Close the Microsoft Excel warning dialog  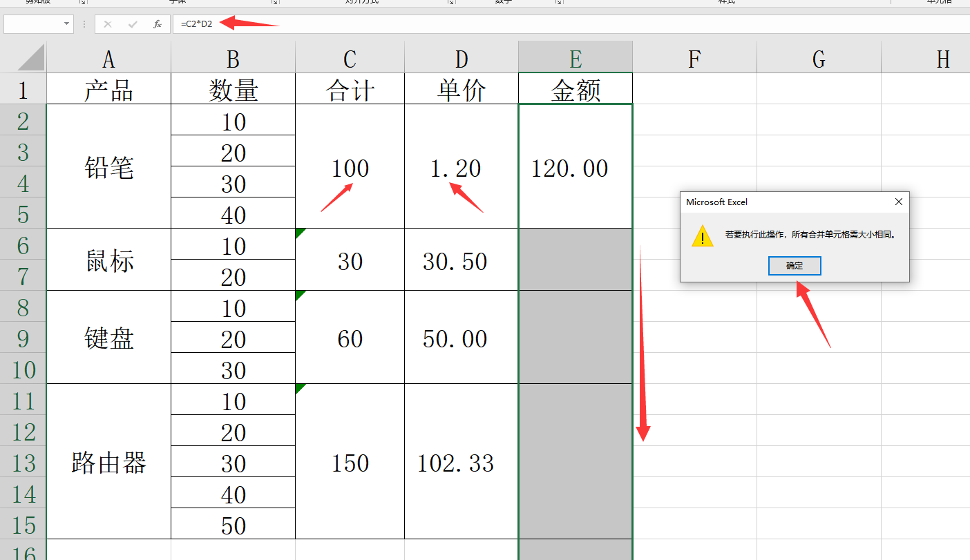click(x=898, y=202)
